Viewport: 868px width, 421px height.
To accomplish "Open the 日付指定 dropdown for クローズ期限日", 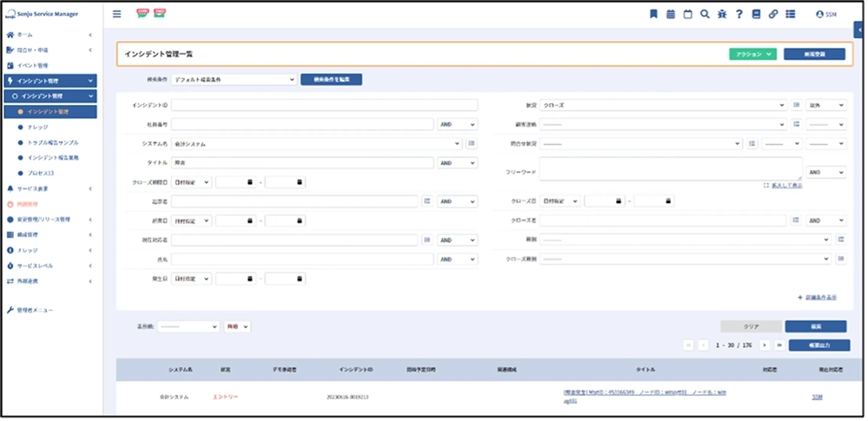I will pyautogui.click(x=191, y=182).
